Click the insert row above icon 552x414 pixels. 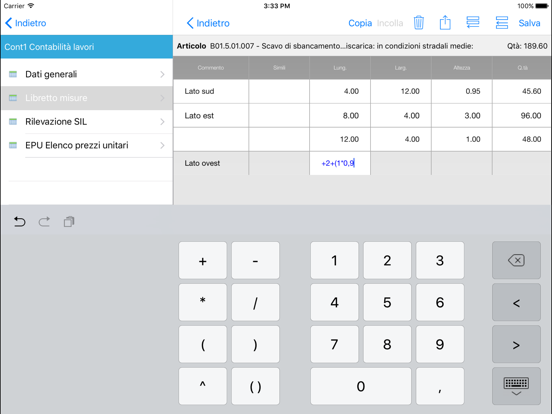(473, 23)
